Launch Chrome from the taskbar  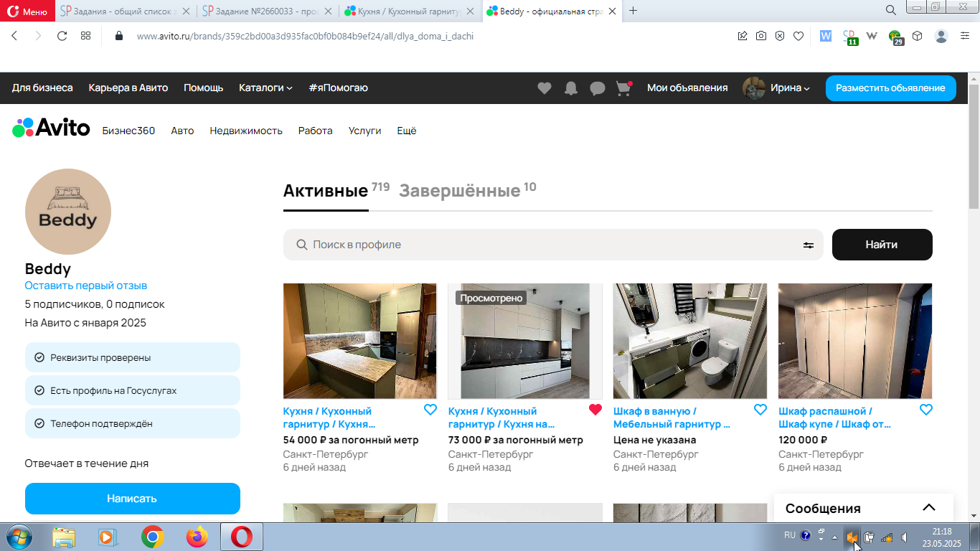pos(152,537)
